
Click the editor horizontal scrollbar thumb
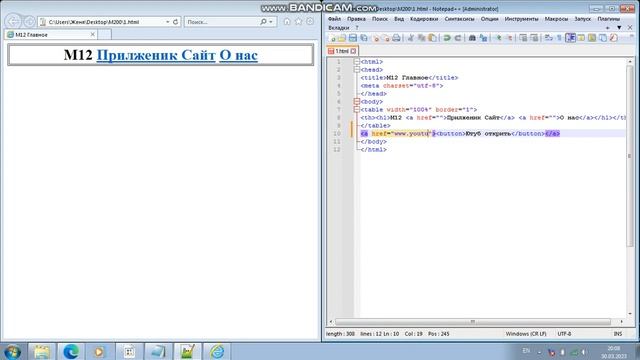(x=472, y=322)
